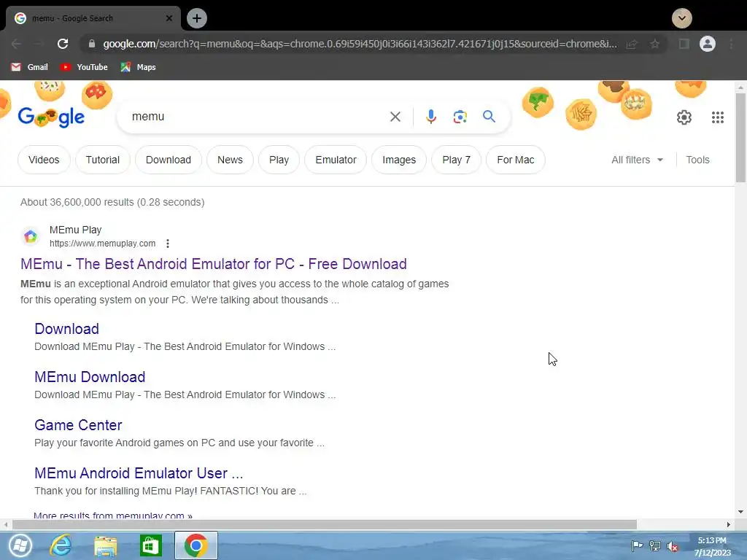Clear the search box with the X icon
This screenshot has height=560, width=747.
coord(395,117)
